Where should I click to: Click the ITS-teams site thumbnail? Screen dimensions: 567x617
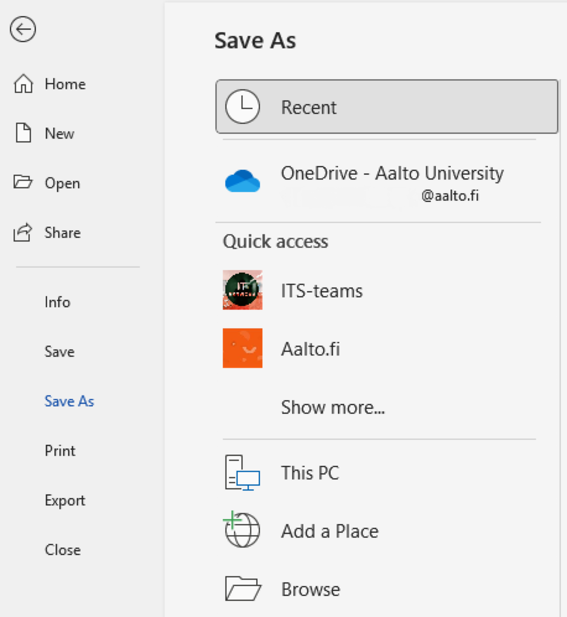(242, 290)
